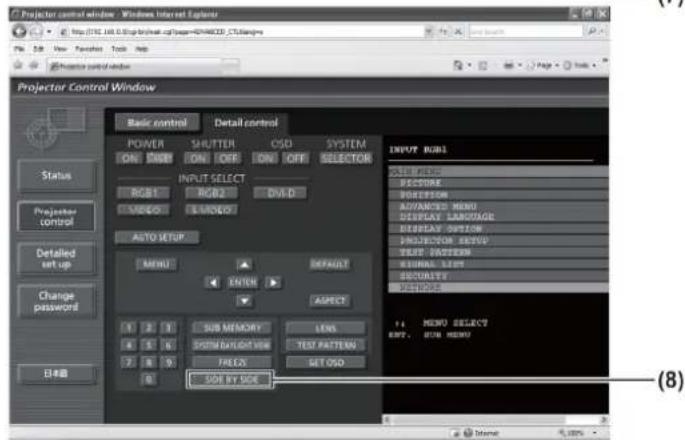Select DVI-D input
The image size is (685, 440).
pos(280,193)
